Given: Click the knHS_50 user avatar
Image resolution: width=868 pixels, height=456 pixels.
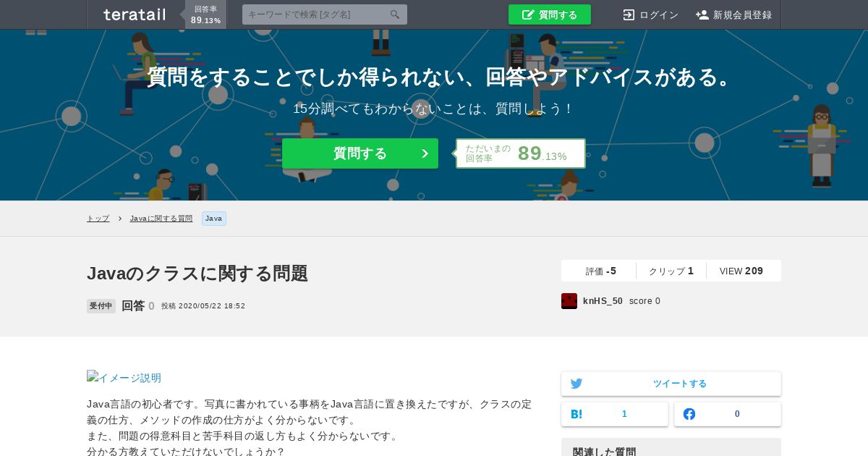Looking at the screenshot, I should tap(569, 301).
